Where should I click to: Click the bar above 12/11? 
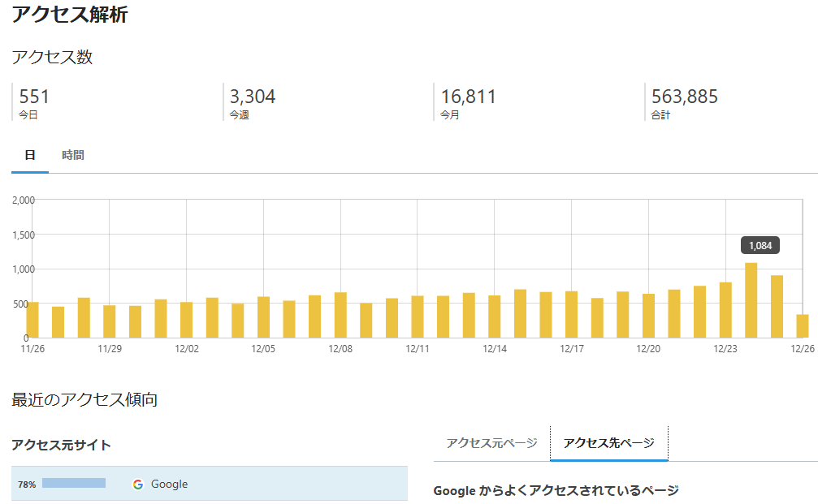418,317
